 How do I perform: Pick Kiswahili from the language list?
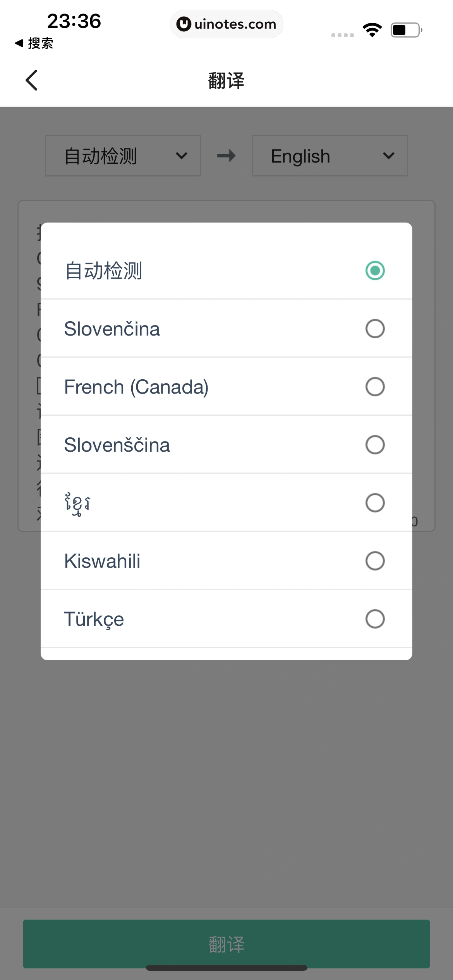102,561
